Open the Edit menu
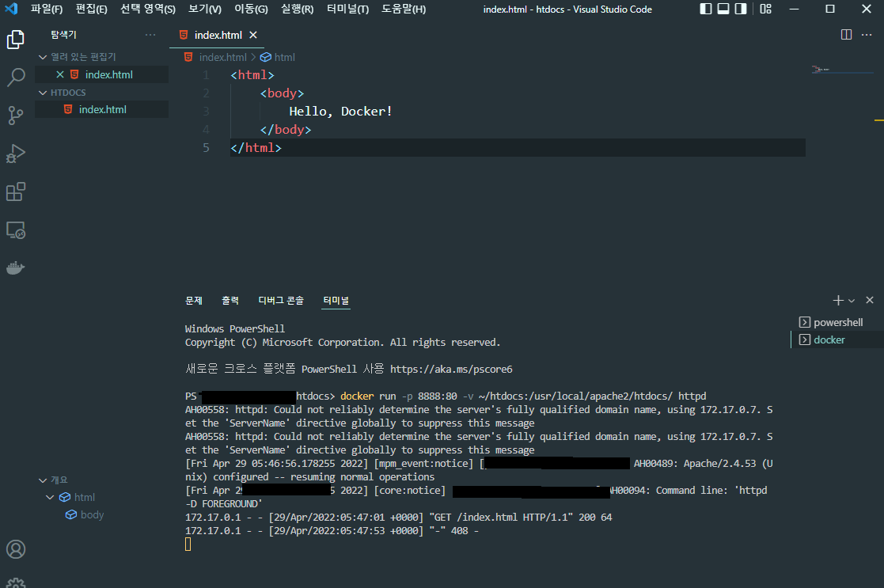The width and height of the screenshot is (884, 588). [91, 9]
